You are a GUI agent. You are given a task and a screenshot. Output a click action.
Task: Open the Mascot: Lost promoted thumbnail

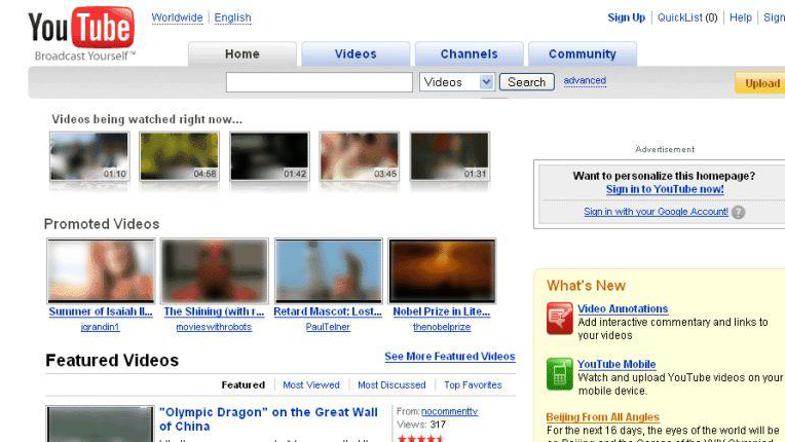(x=328, y=271)
